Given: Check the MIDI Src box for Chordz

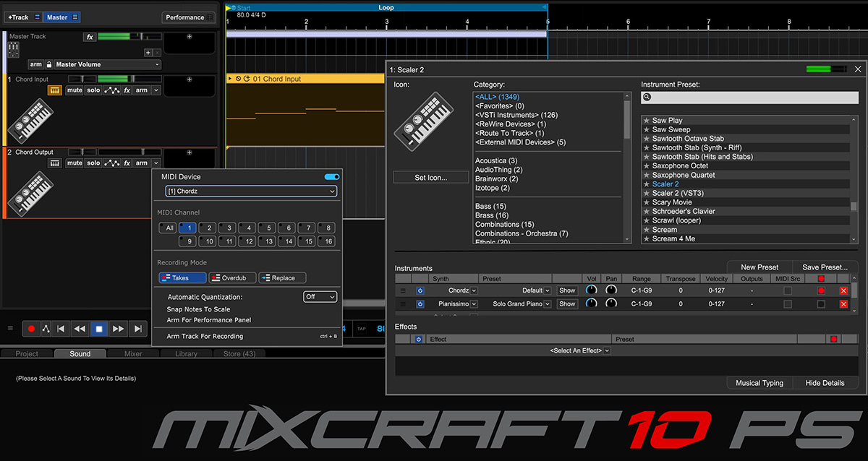Looking at the screenshot, I should click(x=788, y=290).
